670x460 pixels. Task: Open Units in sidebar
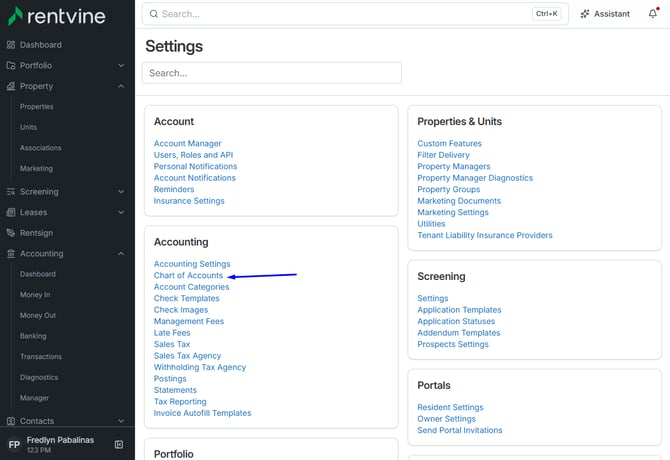click(28, 127)
